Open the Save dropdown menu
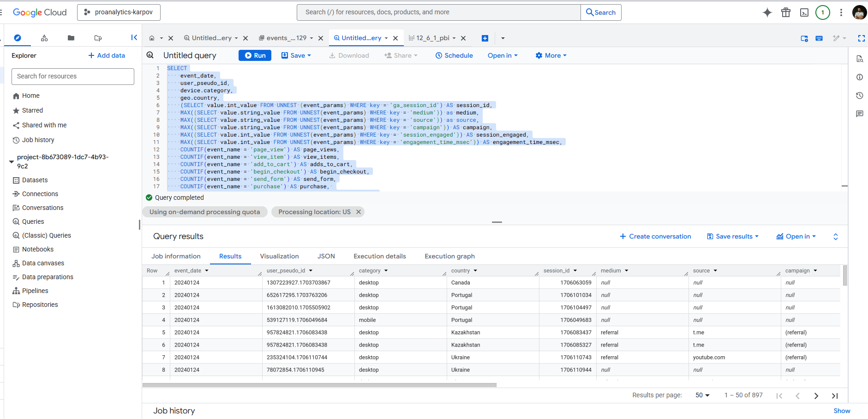Image resolution: width=868 pixels, height=419 pixels. (x=296, y=55)
